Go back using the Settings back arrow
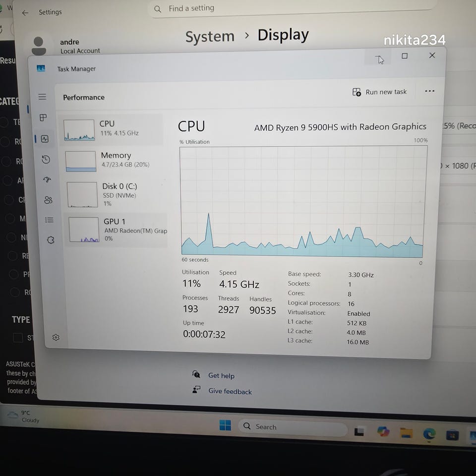This screenshot has height=476, width=476. click(x=25, y=13)
